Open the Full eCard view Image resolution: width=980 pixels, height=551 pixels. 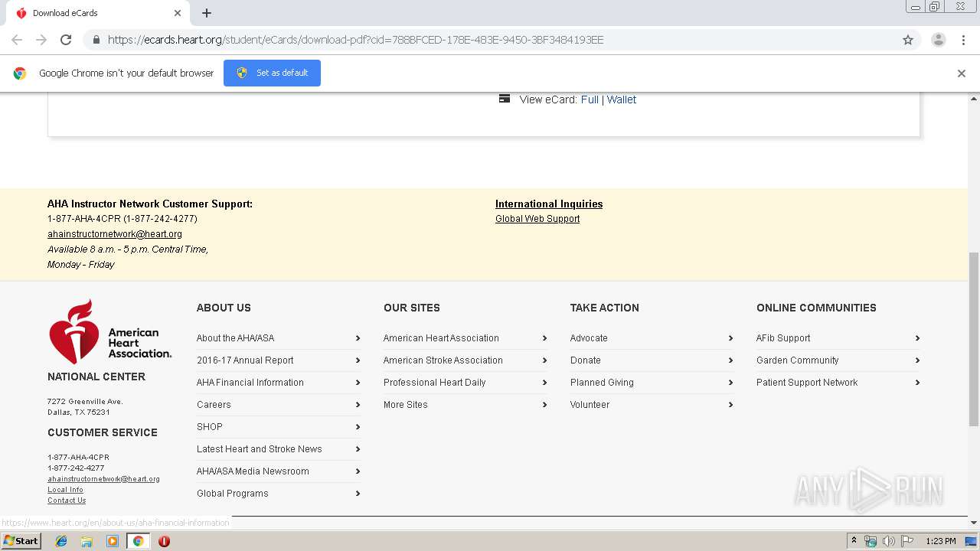pos(590,99)
